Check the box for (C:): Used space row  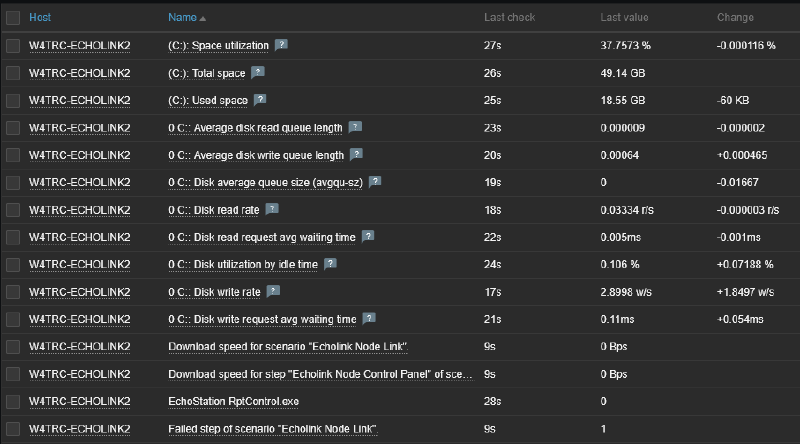[x=13, y=101]
